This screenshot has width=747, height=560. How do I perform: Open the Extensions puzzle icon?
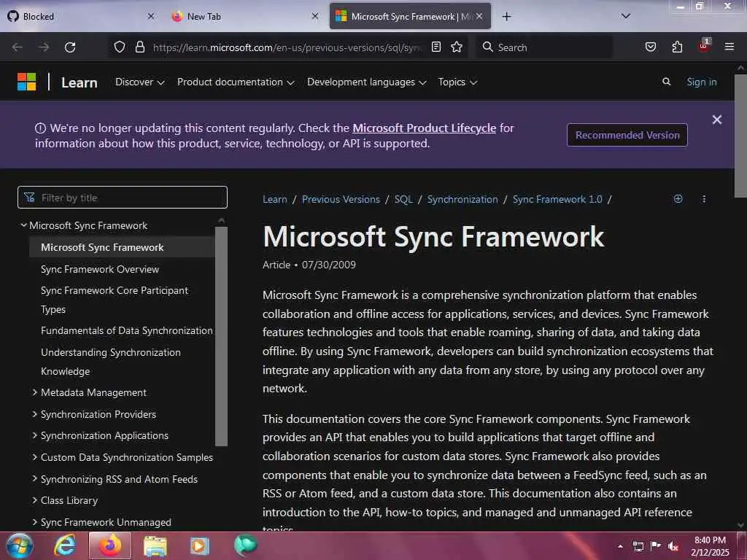point(677,47)
